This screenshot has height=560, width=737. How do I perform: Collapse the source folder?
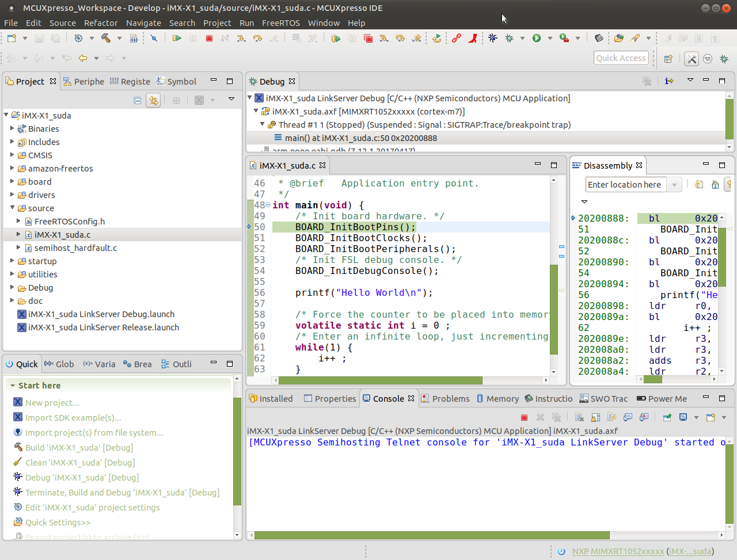[12, 208]
